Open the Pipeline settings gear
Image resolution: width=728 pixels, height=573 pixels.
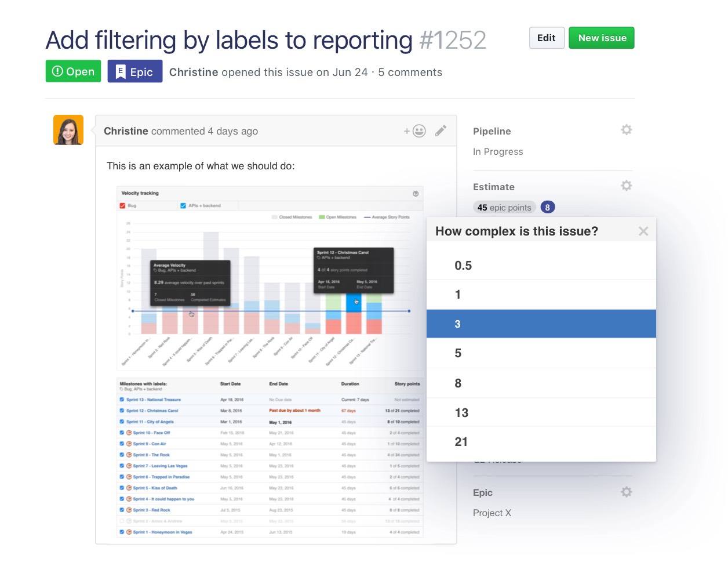tap(626, 129)
